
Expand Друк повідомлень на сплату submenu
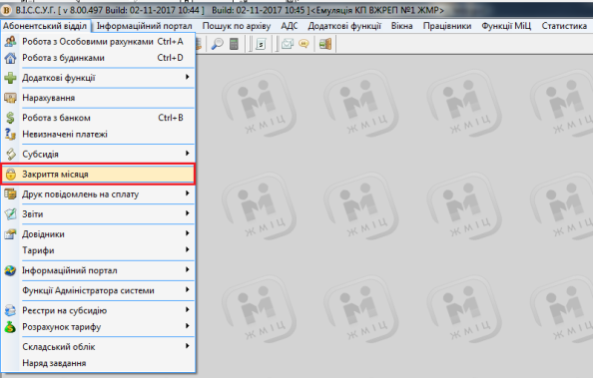click(98, 194)
